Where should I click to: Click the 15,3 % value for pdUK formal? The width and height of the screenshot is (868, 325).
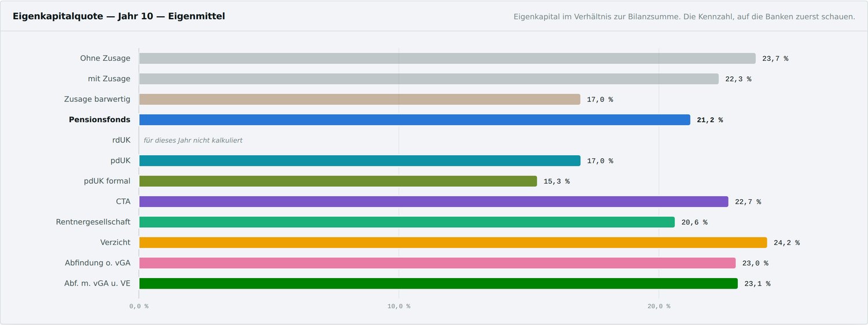point(557,181)
